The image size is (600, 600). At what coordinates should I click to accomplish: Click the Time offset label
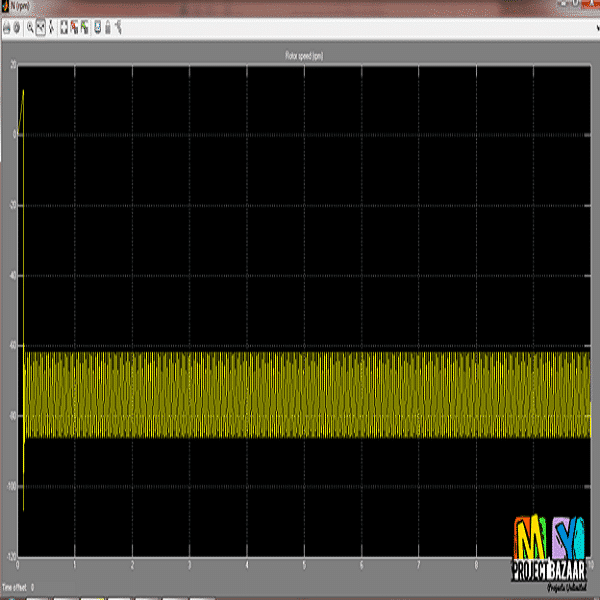17,587
